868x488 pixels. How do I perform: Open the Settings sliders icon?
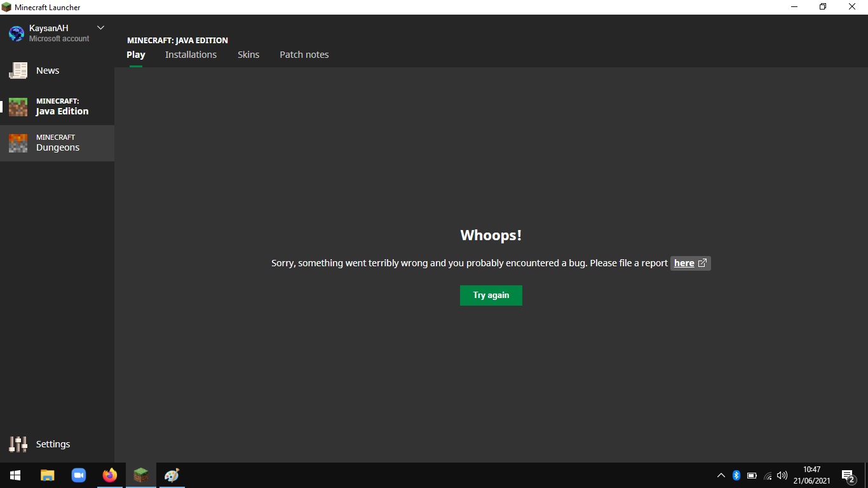(18, 444)
